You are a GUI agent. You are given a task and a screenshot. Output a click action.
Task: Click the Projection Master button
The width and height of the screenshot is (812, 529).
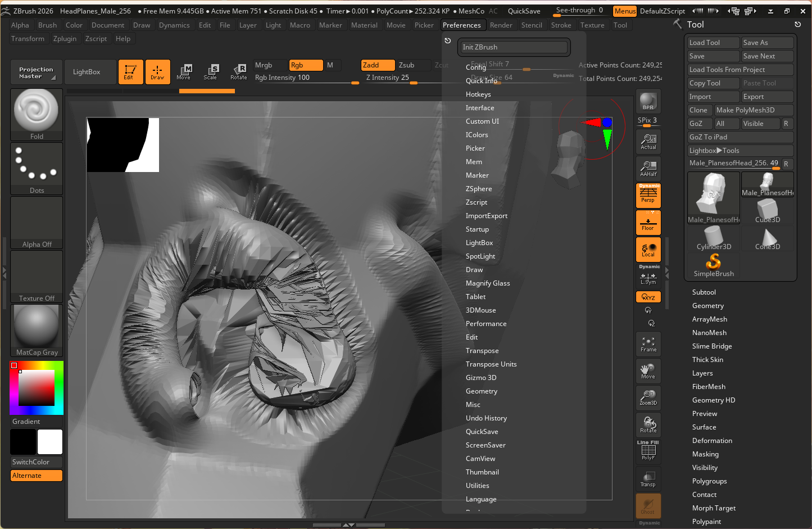37,73
